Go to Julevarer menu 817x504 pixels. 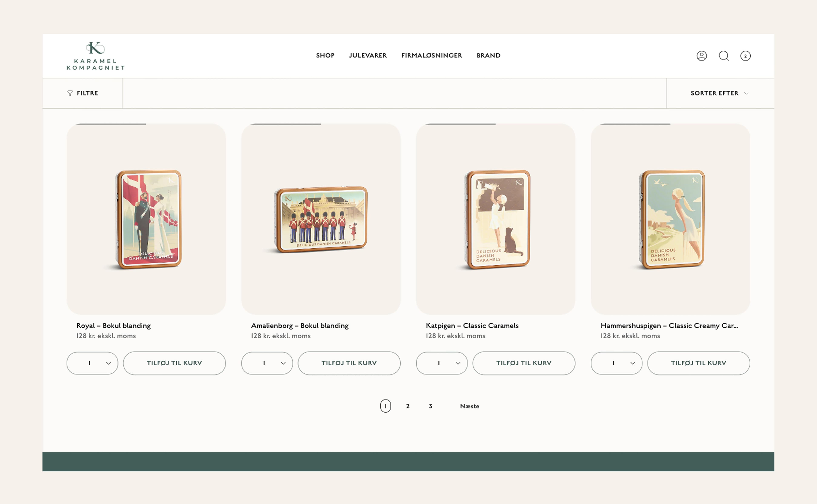pyautogui.click(x=368, y=56)
